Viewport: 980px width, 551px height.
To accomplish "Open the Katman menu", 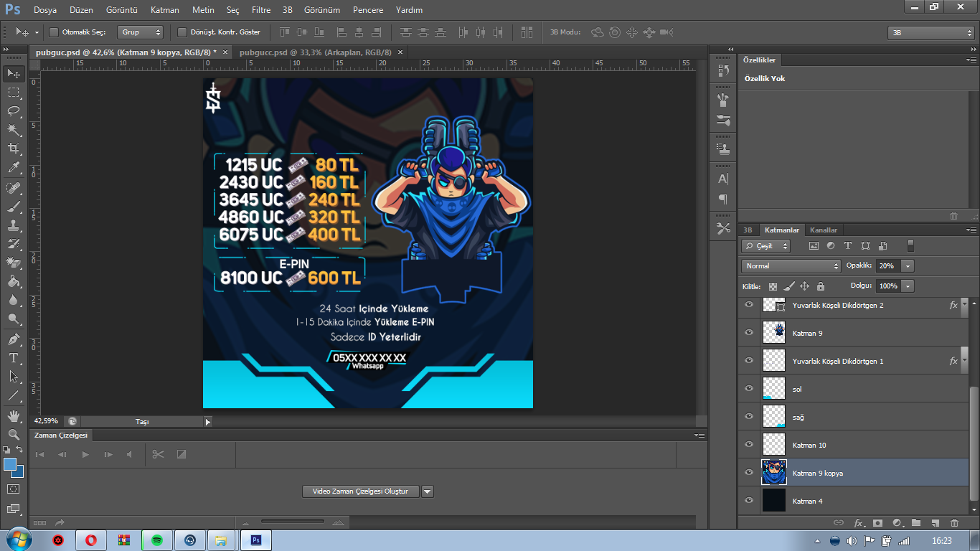I will [x=165, y=11].
